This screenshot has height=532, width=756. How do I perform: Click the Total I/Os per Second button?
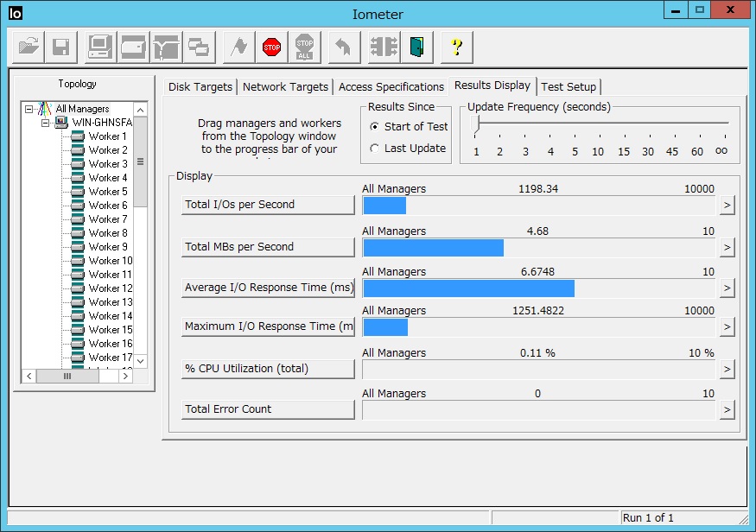268,205
